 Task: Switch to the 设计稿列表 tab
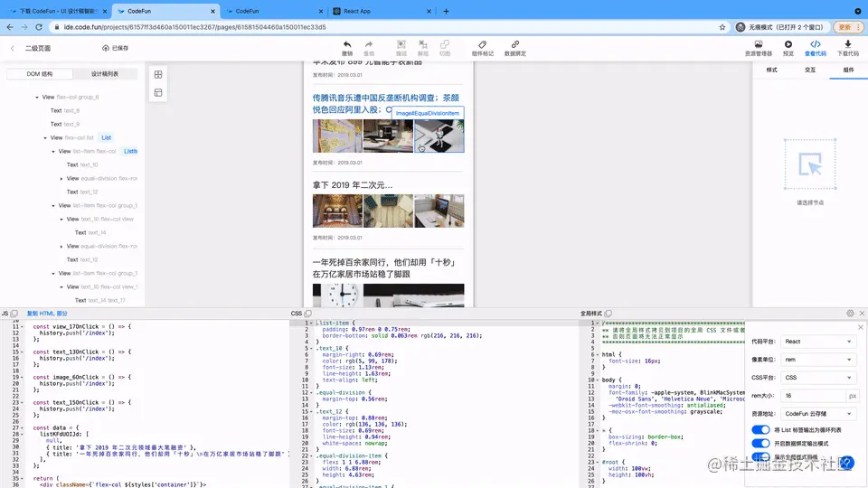[x=105, y=73]
